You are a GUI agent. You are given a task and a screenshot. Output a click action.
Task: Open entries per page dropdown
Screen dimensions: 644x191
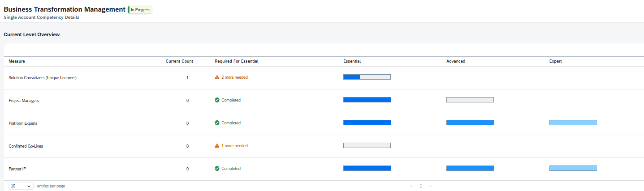click(x=21, y=186)
